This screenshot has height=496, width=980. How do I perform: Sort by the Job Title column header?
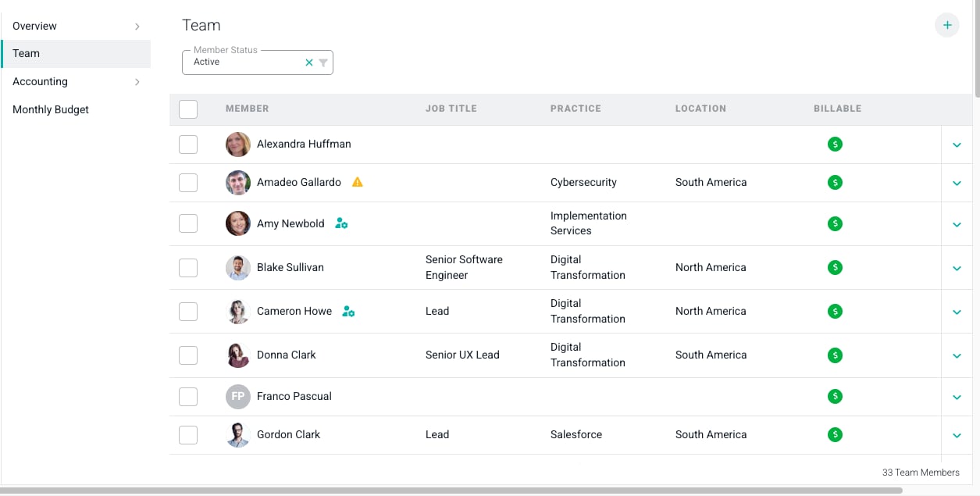point(451,109)
